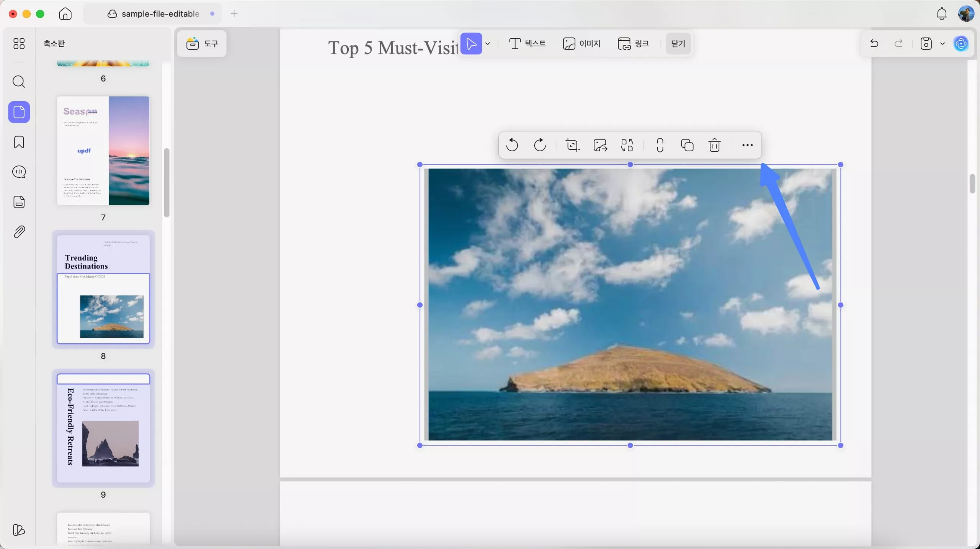Image resolution: width=980 pixels, height=549 pixels.
Task: Open notifications bell
Action: coord(941,14)
